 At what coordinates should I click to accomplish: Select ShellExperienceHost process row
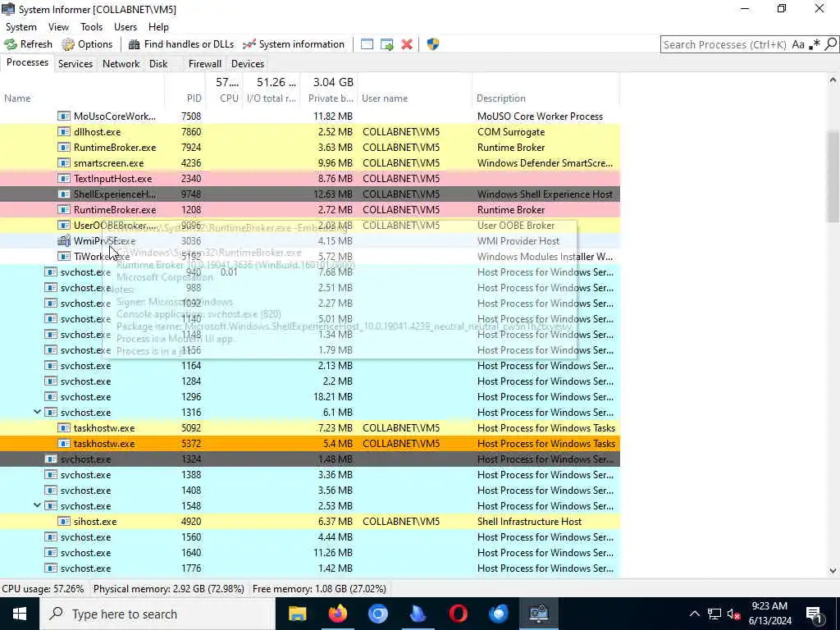(309, 194)
